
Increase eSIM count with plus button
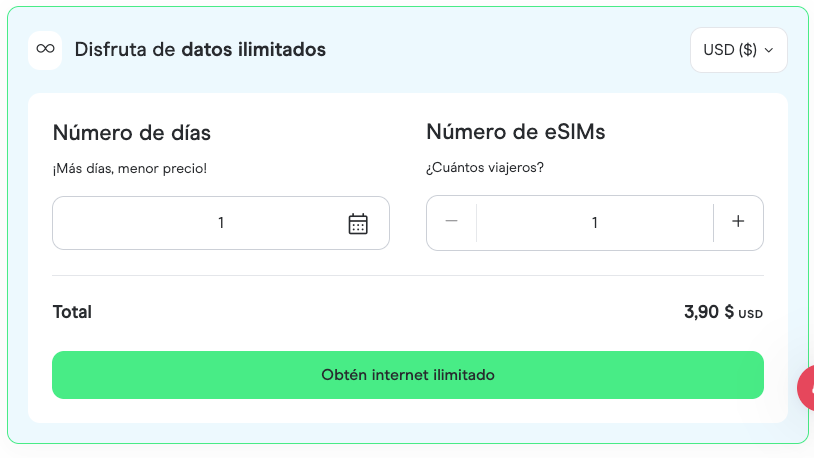pyautogui.click(x=738, y=222)
